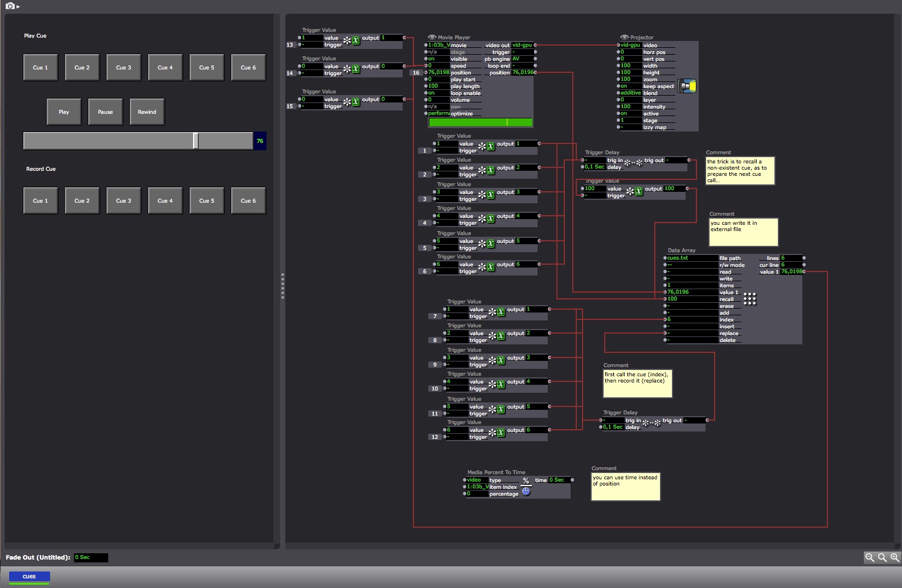
Task: Click the green Movie Player progress bar
Action: click(480, 122)
